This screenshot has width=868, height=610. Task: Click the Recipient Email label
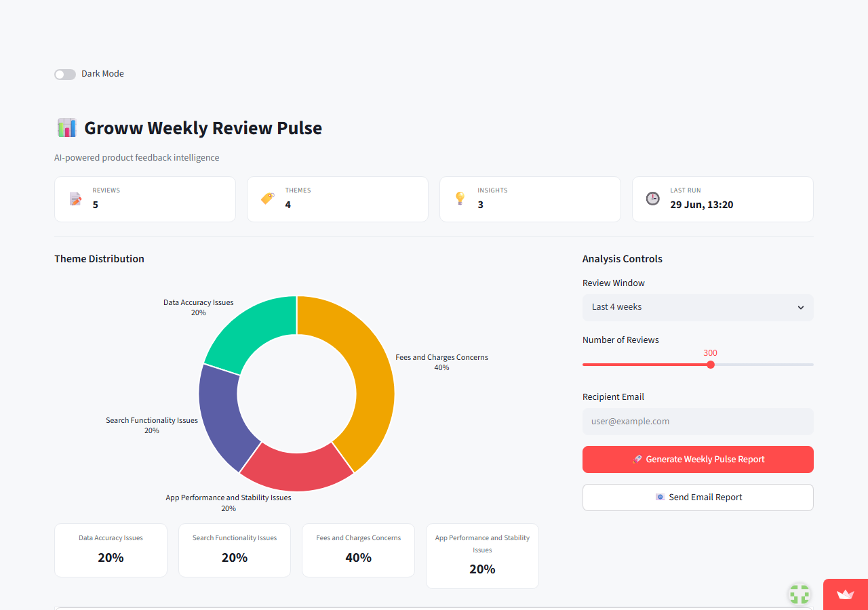pos(613,397)
